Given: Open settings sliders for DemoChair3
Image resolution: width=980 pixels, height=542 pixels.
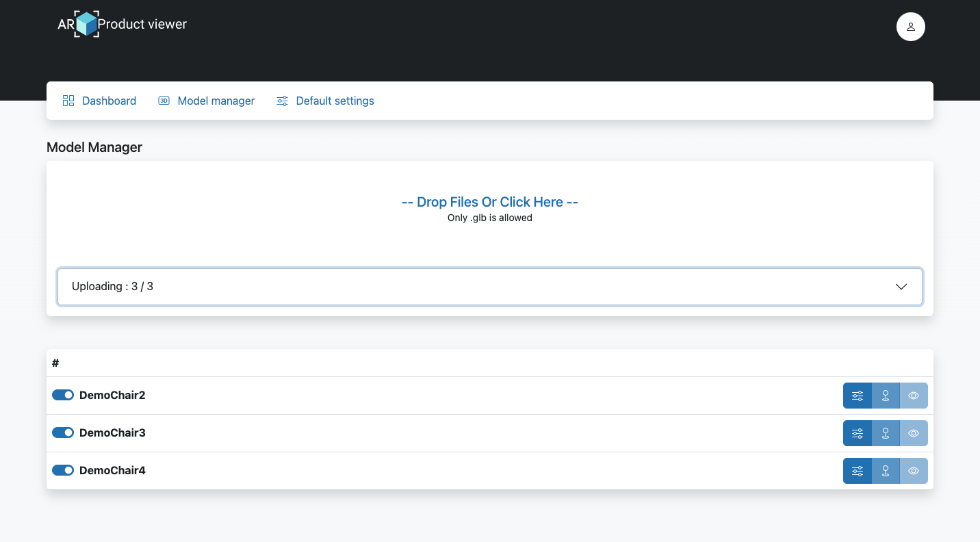Looking at the screenshot, I should pyautogui.click(x=857, y=433).
